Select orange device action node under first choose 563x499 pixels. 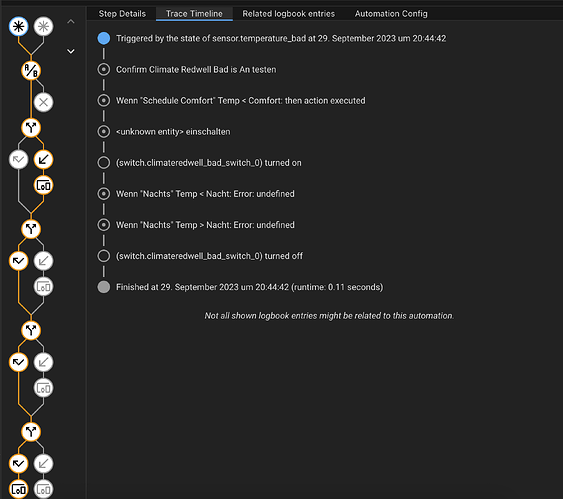pyautogui.click(x=43, y=185)
